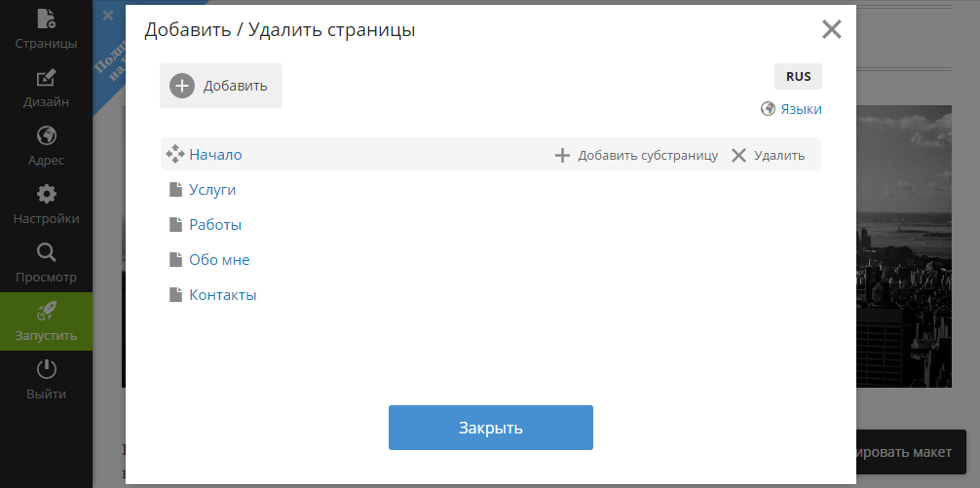Viewport: 980px width, 488px height.
Task: Click page icon beside Услуги
Action: [175, 189]
